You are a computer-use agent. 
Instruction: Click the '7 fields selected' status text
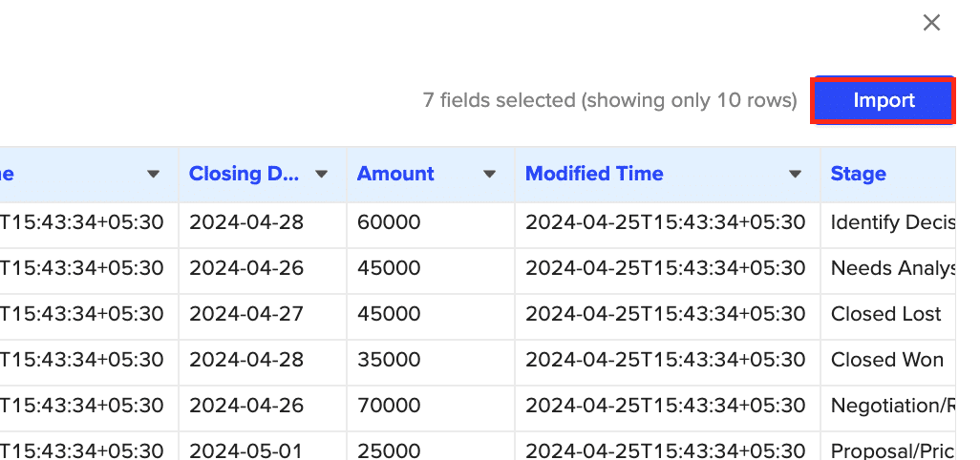[609, 100]
